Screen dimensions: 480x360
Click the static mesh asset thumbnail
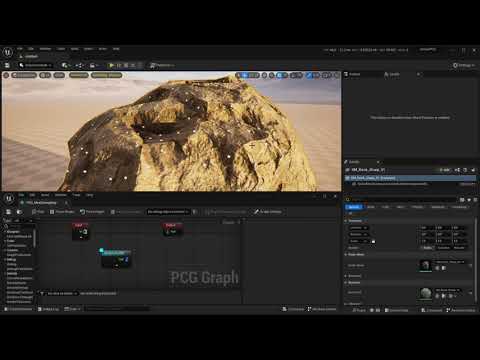pyautogui.click(x=425, y=266)
